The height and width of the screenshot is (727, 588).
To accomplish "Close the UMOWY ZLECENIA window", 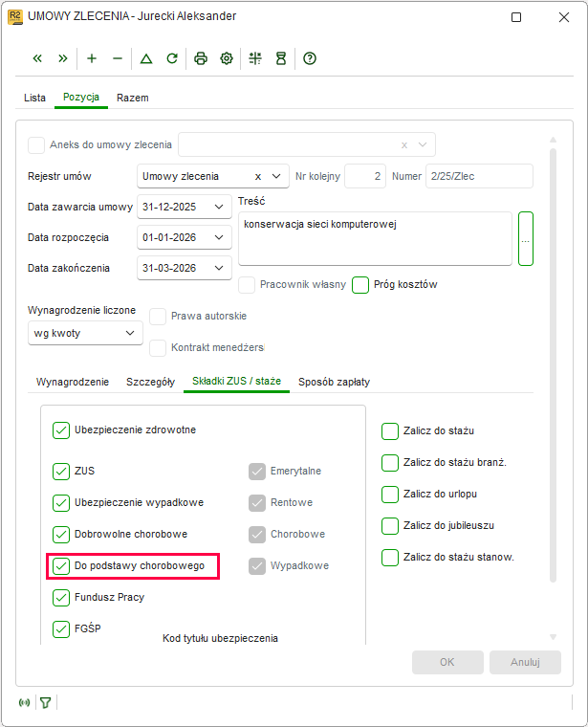I will [564, 17].
